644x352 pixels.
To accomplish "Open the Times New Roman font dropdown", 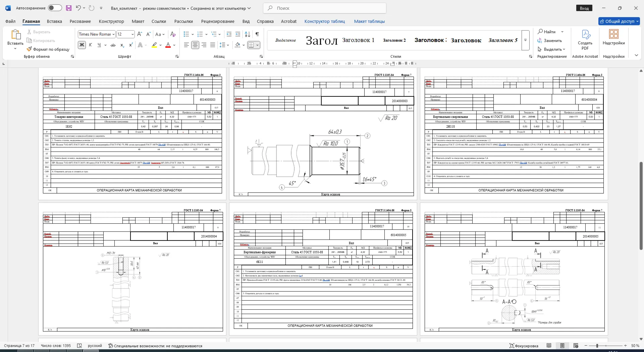I will 113,34.
